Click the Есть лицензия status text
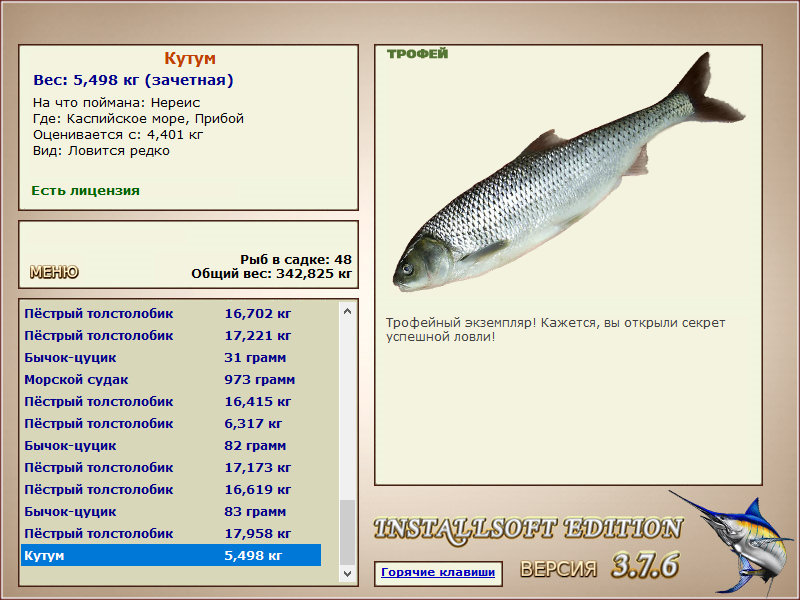This screenshot has height=600, width=800. pos(85,191)
